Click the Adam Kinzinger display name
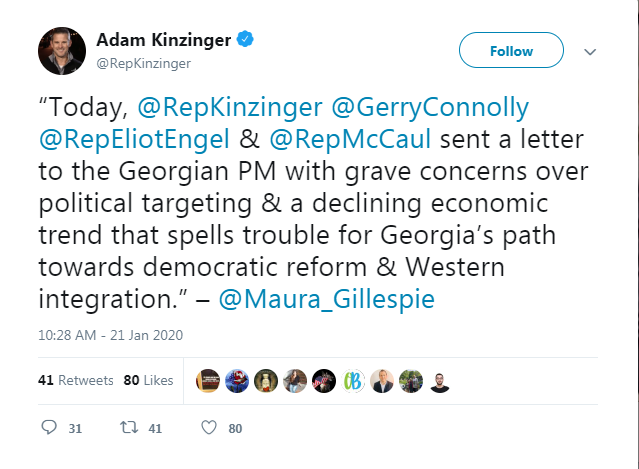Viewport: 639px width, 469px height. pos(163,41)
